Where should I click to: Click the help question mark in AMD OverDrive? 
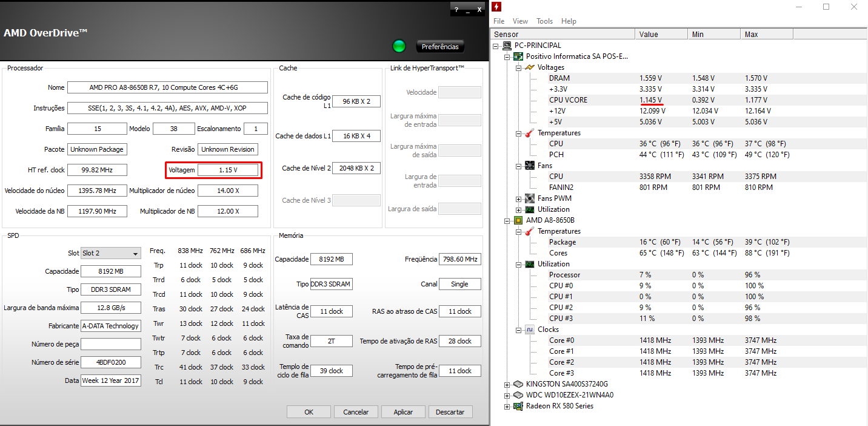pos(456,9)
